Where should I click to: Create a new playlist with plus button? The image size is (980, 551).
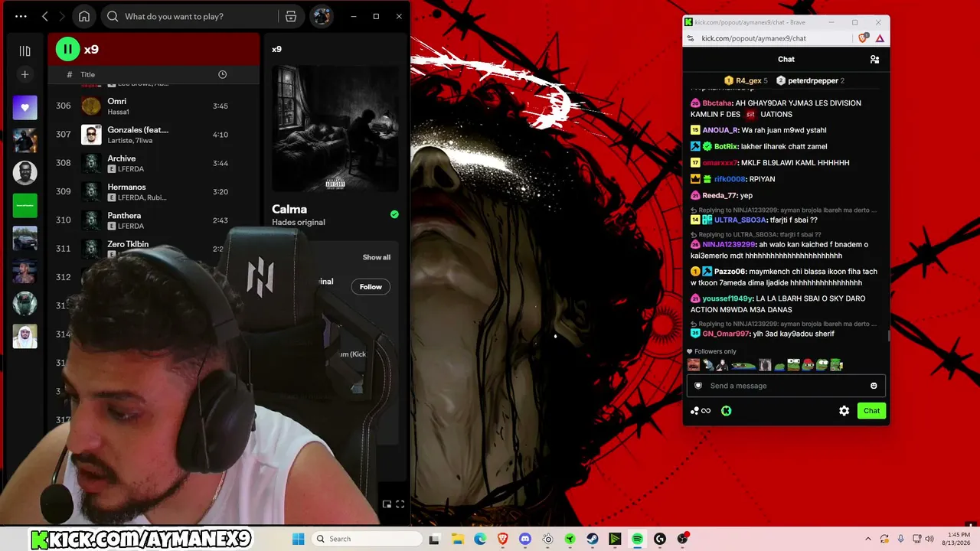[24, 74]
